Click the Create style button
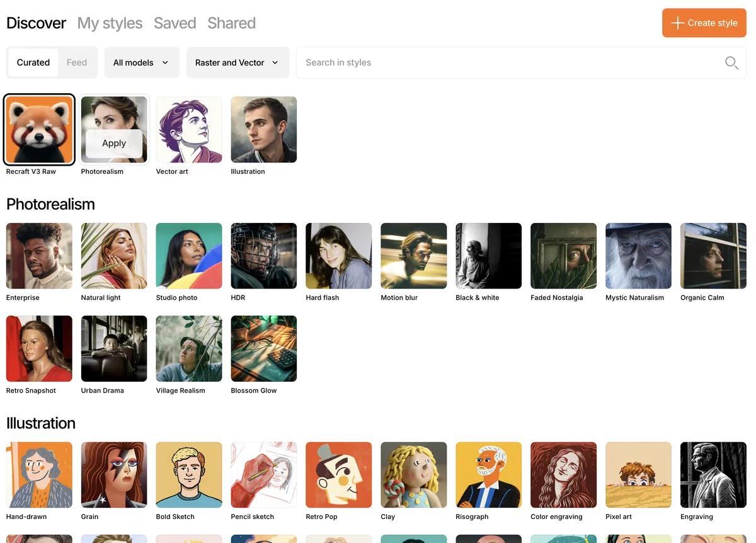 click(x=704, y=23)
